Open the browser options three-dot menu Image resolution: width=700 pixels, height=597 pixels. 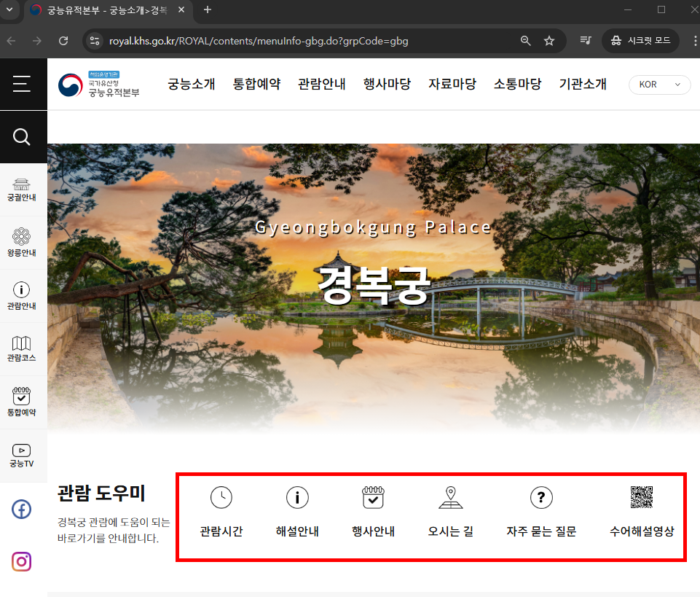pyautogui.click(x=693, y=40)
